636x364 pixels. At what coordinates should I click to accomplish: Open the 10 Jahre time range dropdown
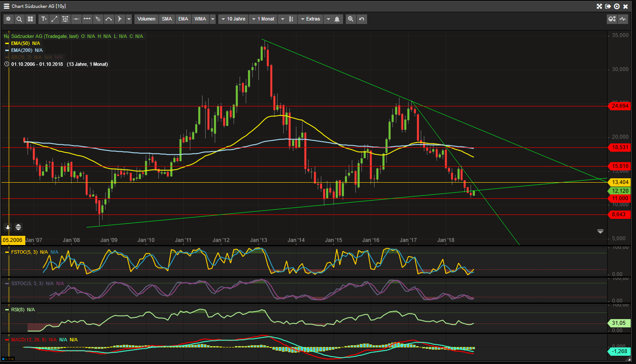[x=233, y=19]
